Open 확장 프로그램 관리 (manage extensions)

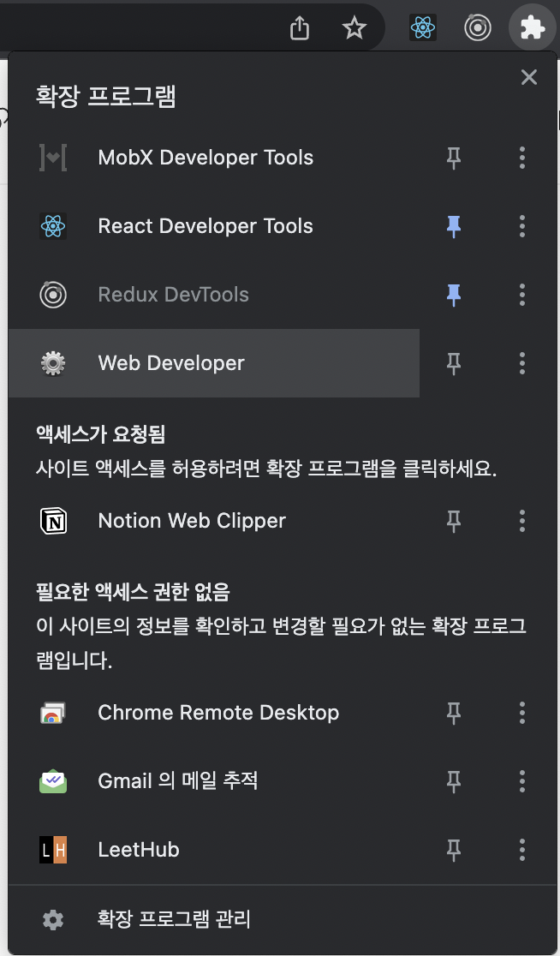[283, 919]
